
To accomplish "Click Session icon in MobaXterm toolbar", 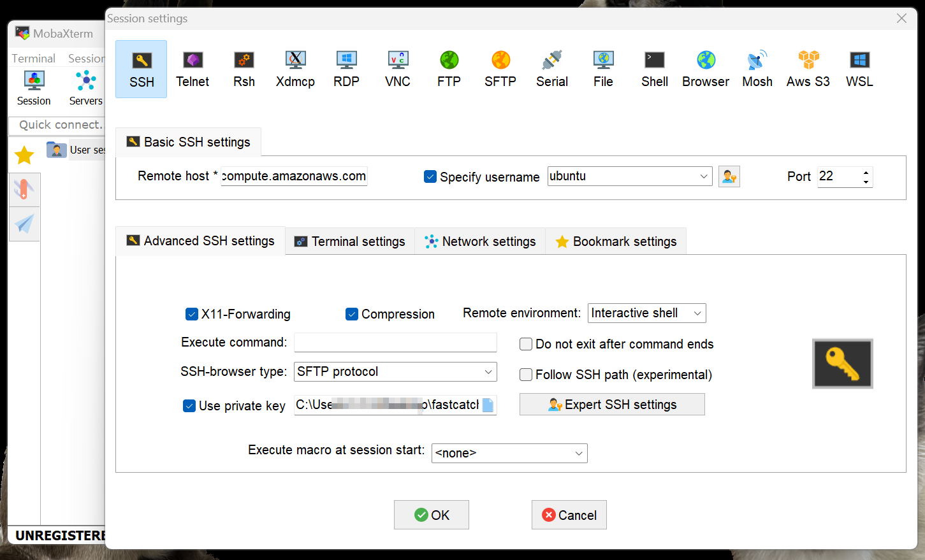I will [x=34, y=88].
